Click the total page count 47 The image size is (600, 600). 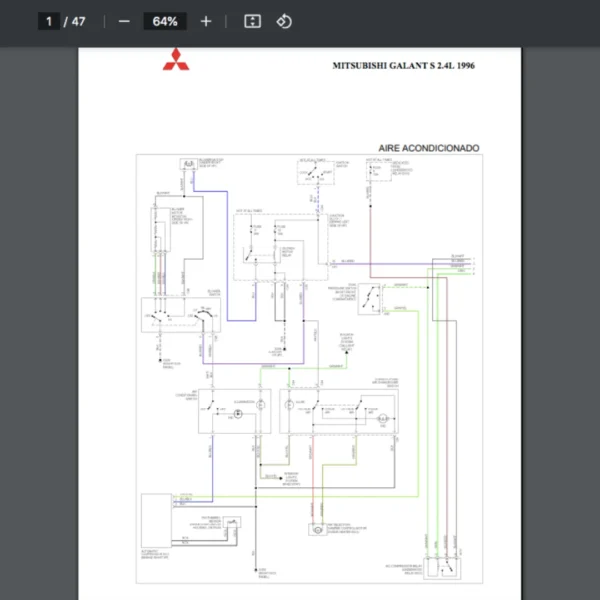pos(78,21)
